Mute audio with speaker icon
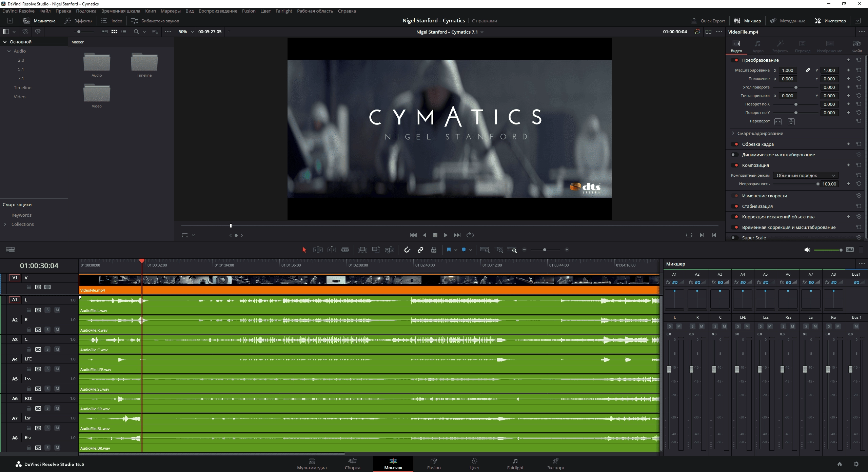The height and width of the screenshot is (472, 868). coord(807,250)
